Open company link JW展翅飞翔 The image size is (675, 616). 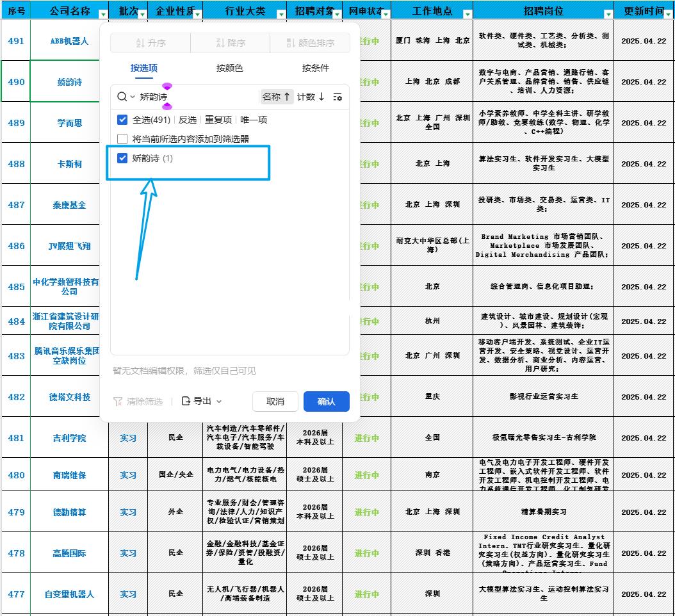[x=69, y=246]
